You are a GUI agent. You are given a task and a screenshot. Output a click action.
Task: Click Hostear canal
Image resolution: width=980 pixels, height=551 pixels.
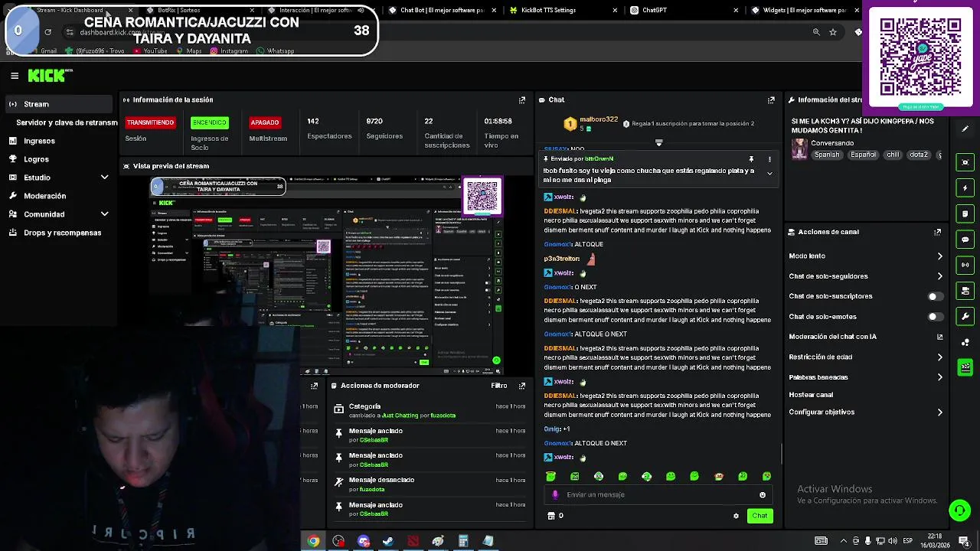click(811, 395)
